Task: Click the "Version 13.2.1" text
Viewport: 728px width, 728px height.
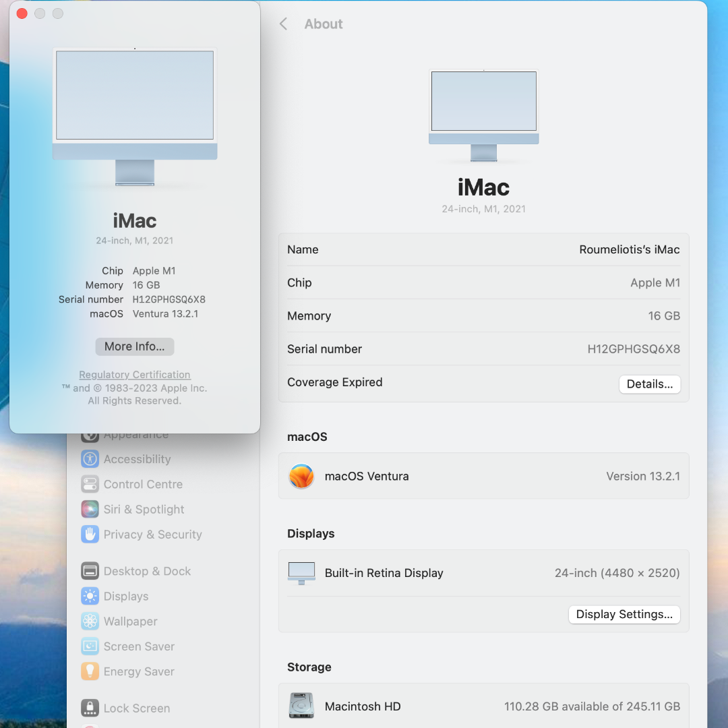Action: click(643, 477)
